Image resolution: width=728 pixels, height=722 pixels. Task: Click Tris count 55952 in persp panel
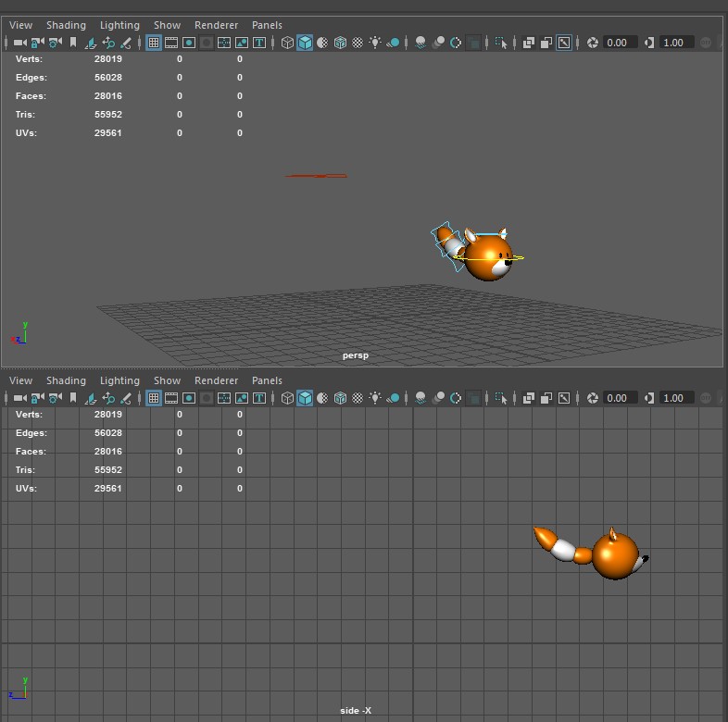[108, 115]
